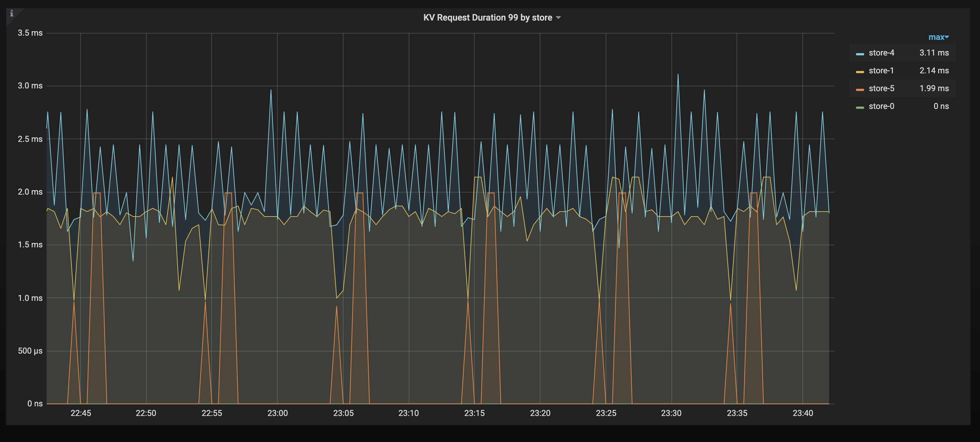Click the 23:40 x-axis time label

coord(802,413)
